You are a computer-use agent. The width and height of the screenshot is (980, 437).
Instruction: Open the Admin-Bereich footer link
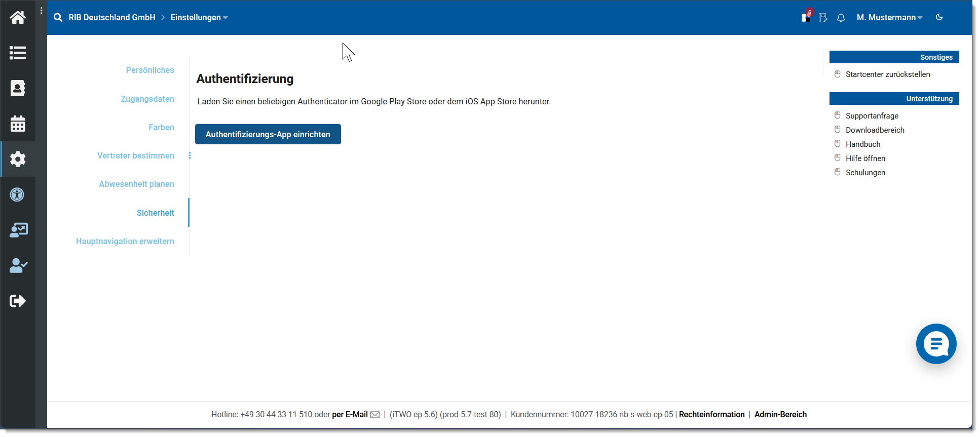(780, 414)
